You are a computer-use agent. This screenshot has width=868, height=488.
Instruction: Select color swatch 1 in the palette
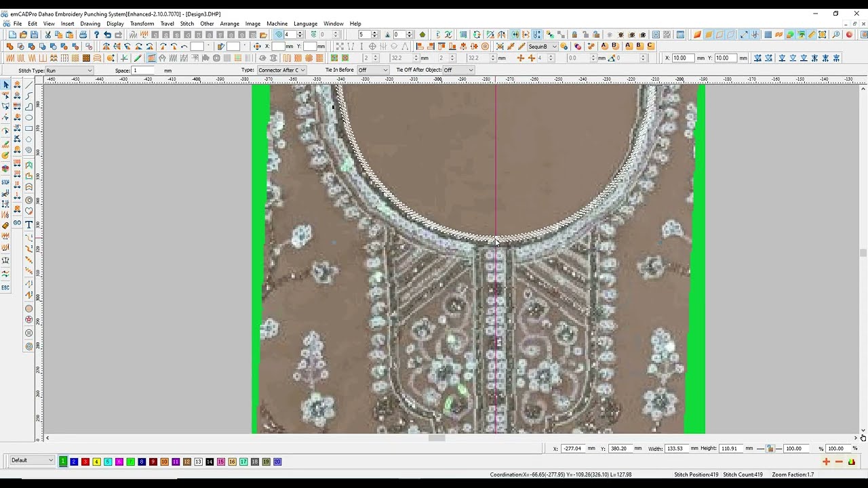tap(63, 462)
